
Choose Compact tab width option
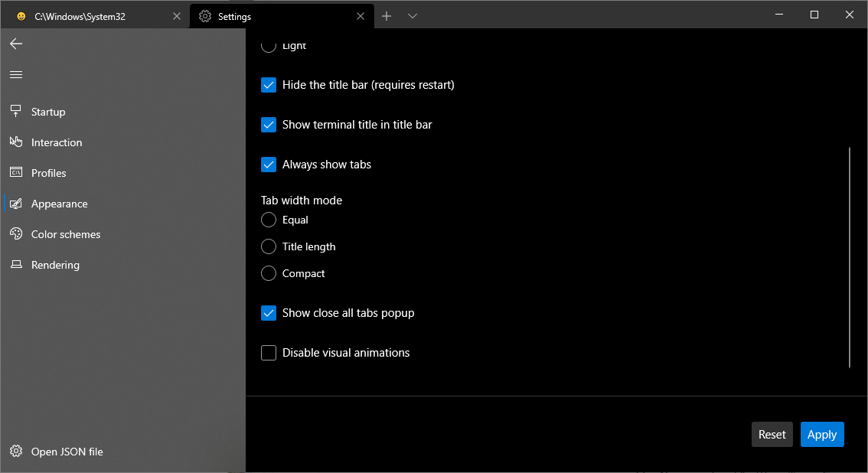coord(269,273)
